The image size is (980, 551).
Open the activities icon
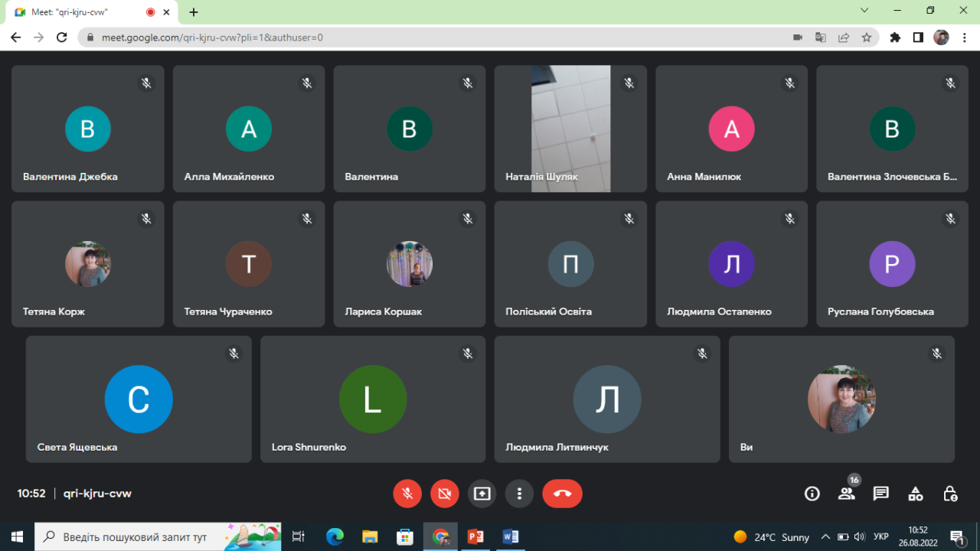pyautogui.click(x=916, y=494)
